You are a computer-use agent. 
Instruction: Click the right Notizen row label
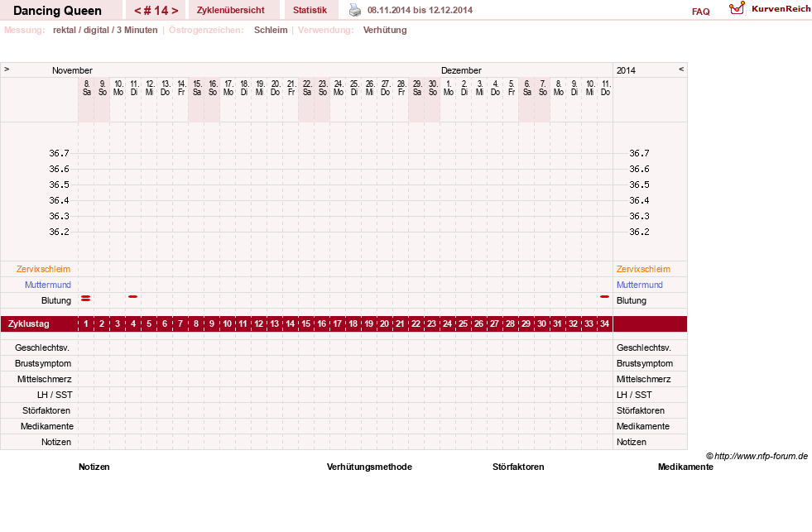tap(632, 442)
